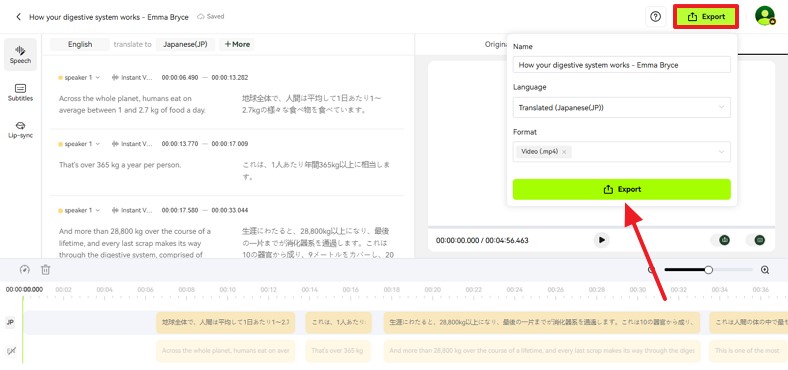Click the end time 00:00:17.009
The height and width of the screenshot is (370, 788).
tap(230, 144)
